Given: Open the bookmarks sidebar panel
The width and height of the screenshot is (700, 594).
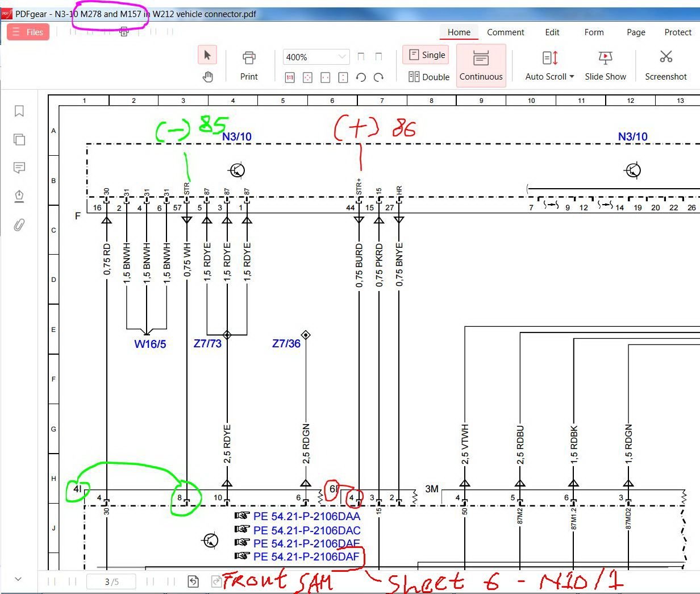Looking at the screenshot, I should pyautogui.click(x=19, y=111).
